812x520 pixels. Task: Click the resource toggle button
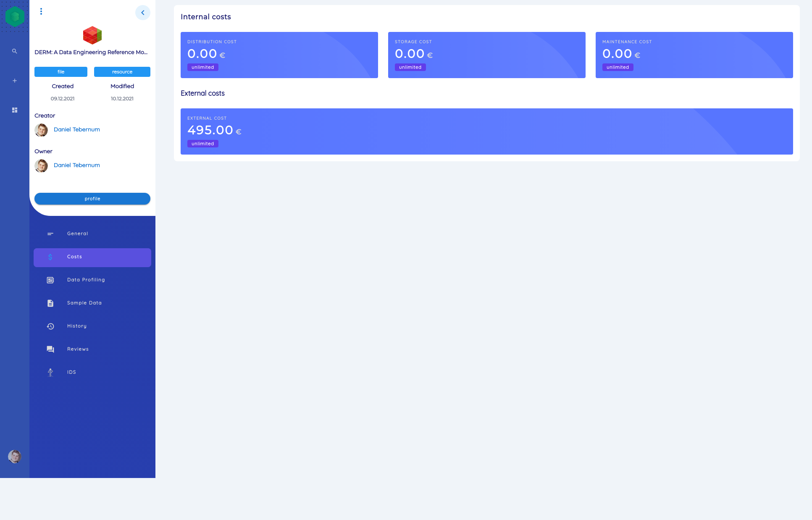pyautogui.click(x=122, y=71)
